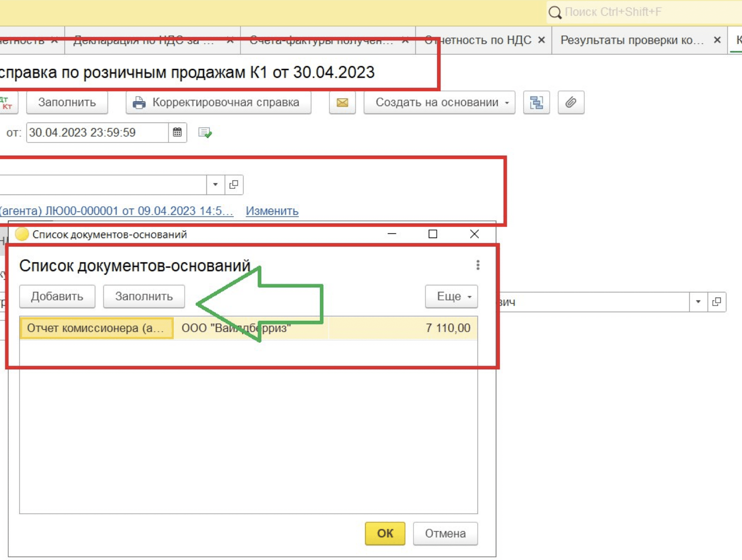Open the dialog's three-dot menu
The image size is (742, 560).
pyautogui.click(x=478, y=265)
